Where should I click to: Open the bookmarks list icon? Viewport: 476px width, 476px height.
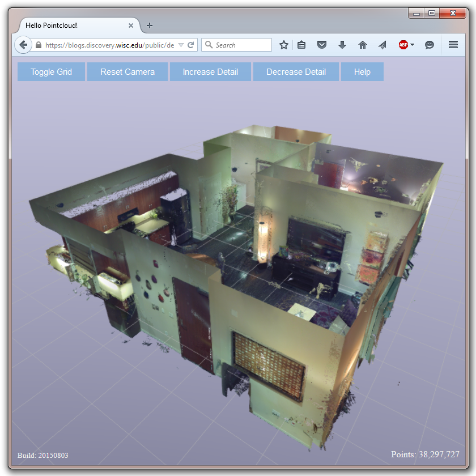(301, 45)
